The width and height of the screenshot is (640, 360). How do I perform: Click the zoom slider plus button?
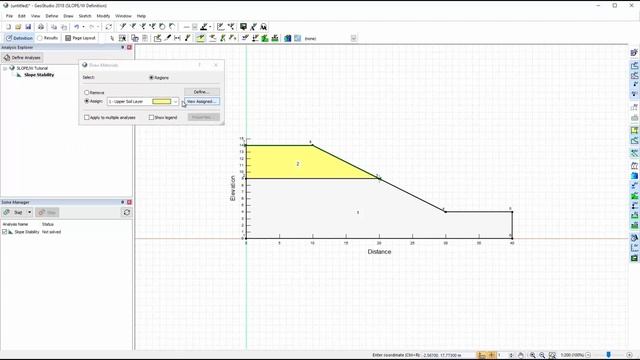click(x=629, y=355)
